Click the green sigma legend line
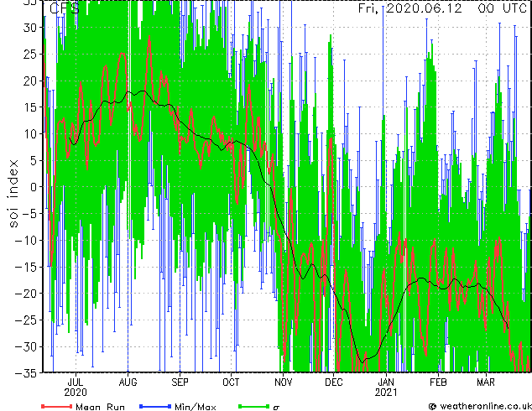The image size is (532, 411). click(x=254, y=406)
